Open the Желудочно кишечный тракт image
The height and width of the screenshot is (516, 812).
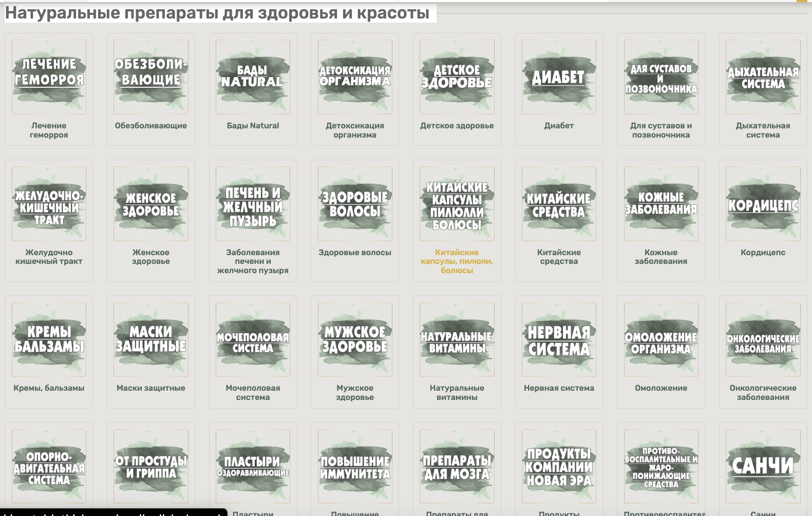(49, 204)
